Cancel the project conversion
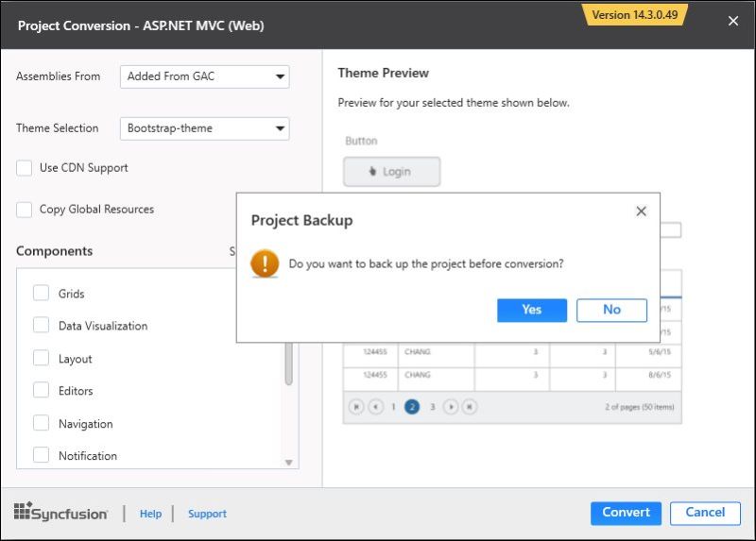This screenshot has height=541, width=756. tap(705, 513)
